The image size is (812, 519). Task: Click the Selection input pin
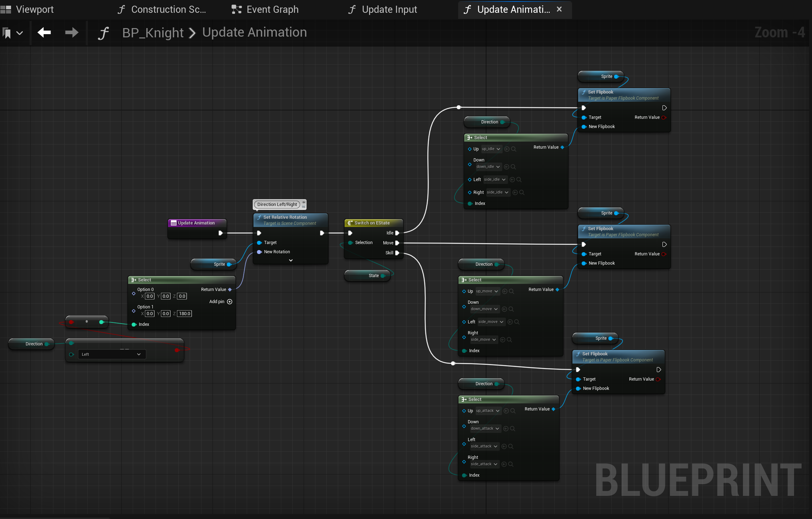(x=351, y=243)
